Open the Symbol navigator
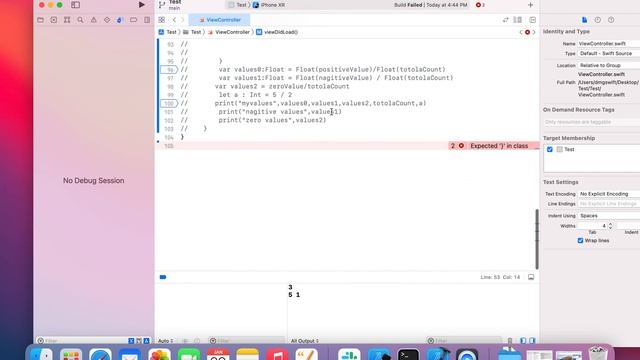640x360 pixels. click(x=67, y=20)
